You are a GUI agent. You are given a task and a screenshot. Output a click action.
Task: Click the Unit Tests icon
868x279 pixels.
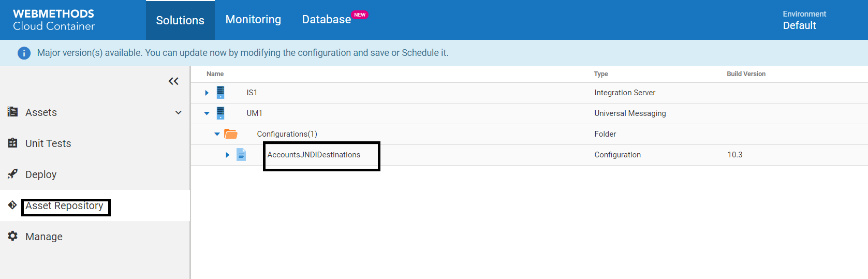tap(12, 143)
